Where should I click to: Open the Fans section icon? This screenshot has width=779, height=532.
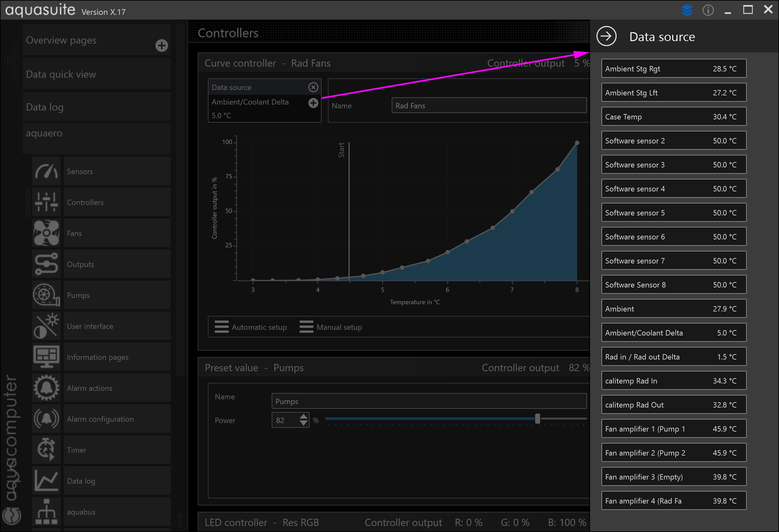(x=46, y=233)
